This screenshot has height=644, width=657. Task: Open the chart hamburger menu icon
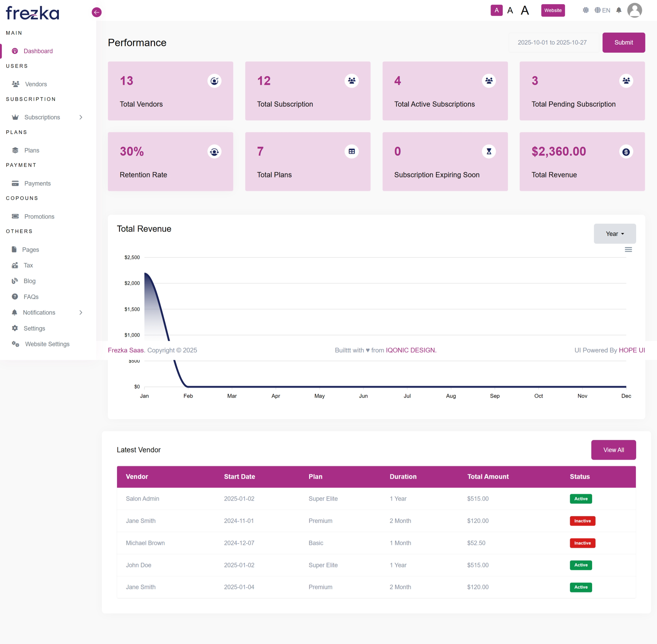628,250
